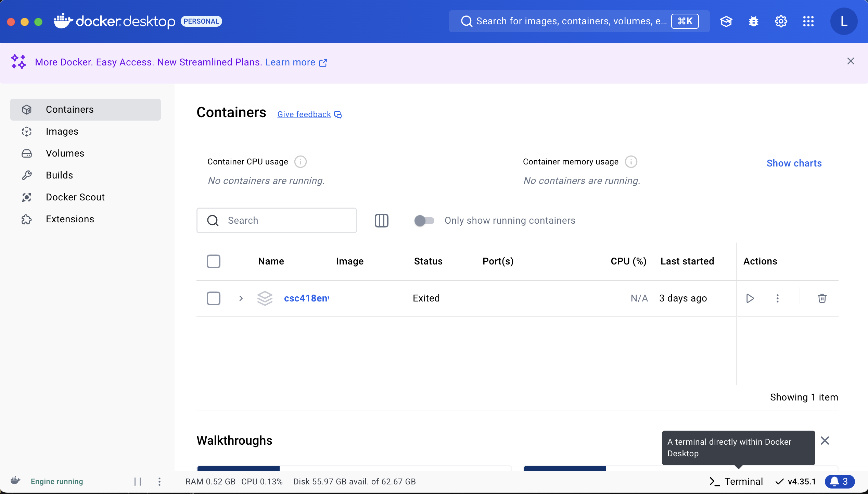
Task: Go to Images in the sidebar
Action: point(62,132)
